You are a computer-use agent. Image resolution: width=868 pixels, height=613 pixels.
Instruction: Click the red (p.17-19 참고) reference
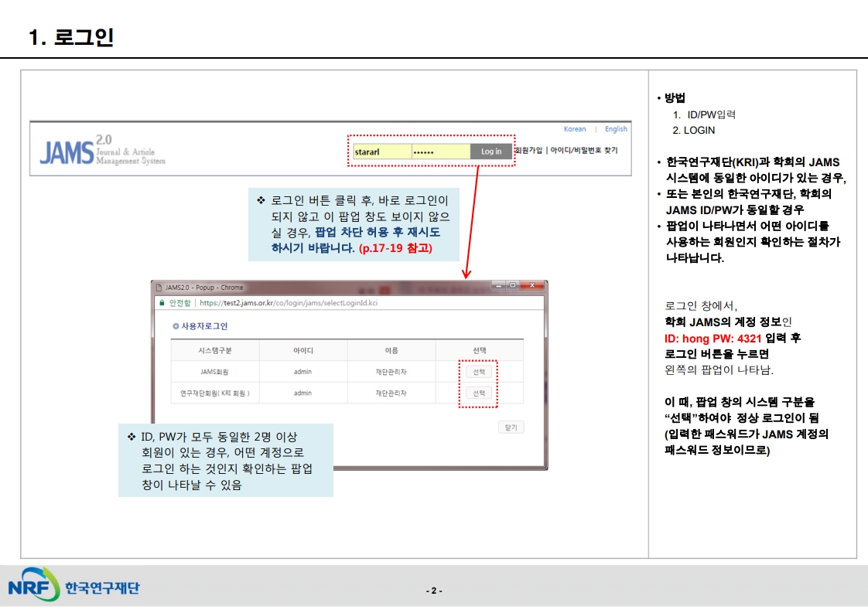(396, 248)
